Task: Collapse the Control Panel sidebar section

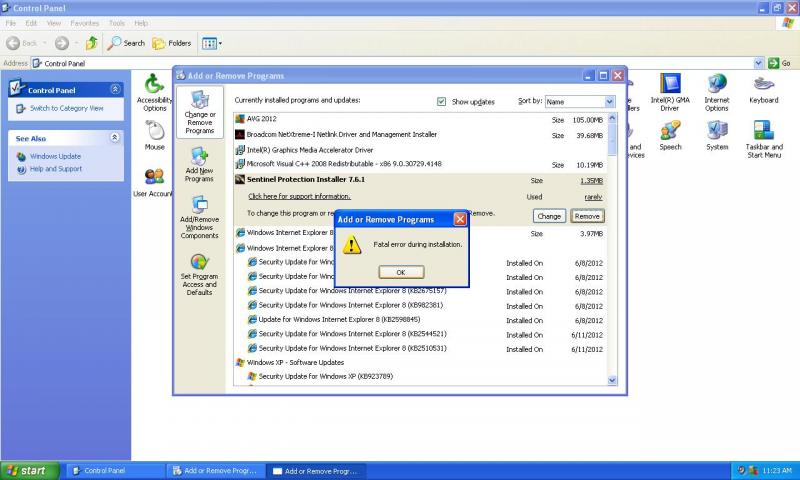Action: tap(115, 89)
